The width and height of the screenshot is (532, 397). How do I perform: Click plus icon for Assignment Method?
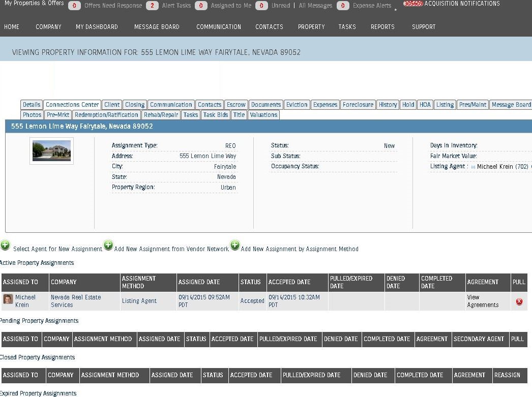tap(234, 246)
